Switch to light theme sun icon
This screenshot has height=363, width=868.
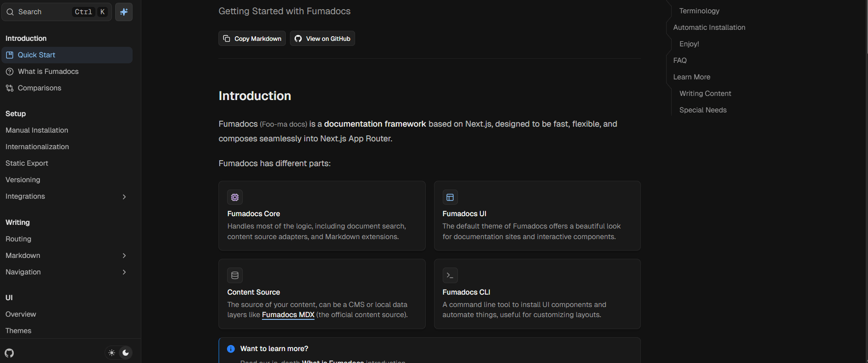tap(112, 353)
